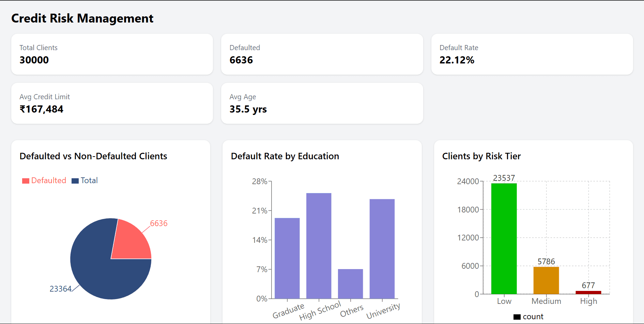This screenshot has width=644, height=324.
Task: Click the Avg Credit Limit card
Action: 112,103
